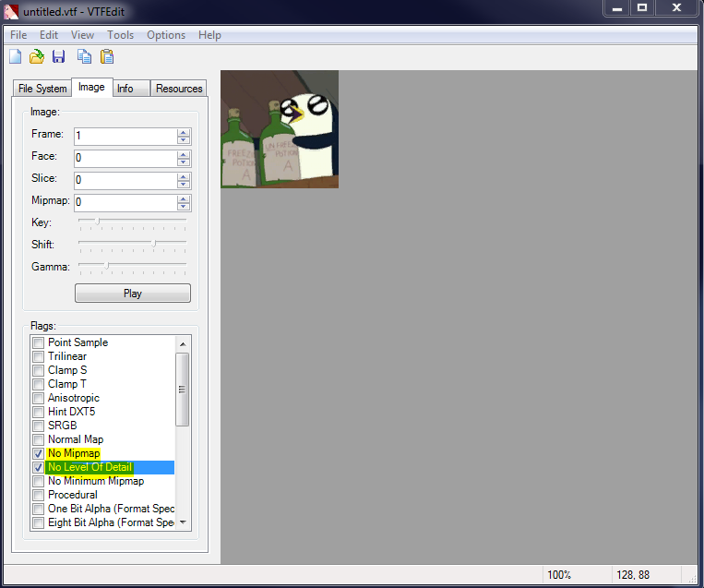Click the VTFEdit application icon in title bar
This screenshot has width=704, height=588.
pos(11,11)
